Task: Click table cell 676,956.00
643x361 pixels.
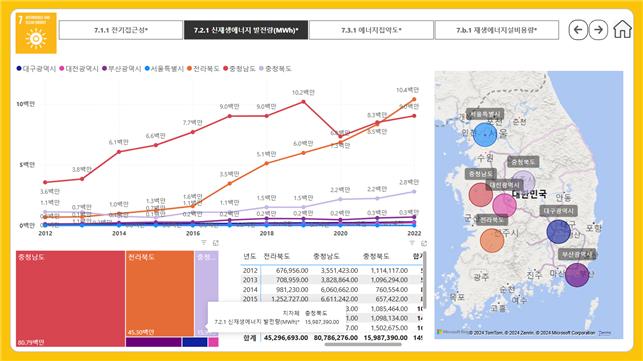Action: click(292, 270)
